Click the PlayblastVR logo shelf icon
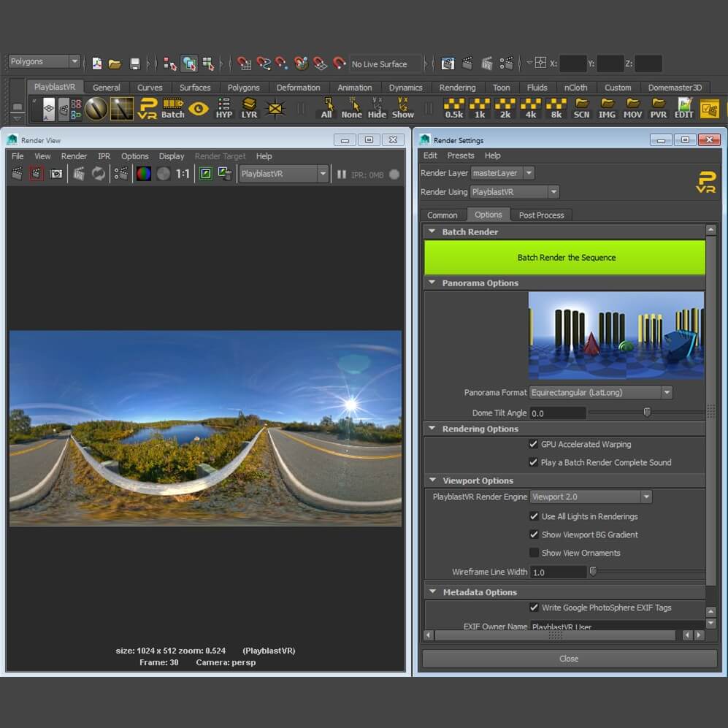The height and width of the screenshot is (728, 728). pos(147,109)
